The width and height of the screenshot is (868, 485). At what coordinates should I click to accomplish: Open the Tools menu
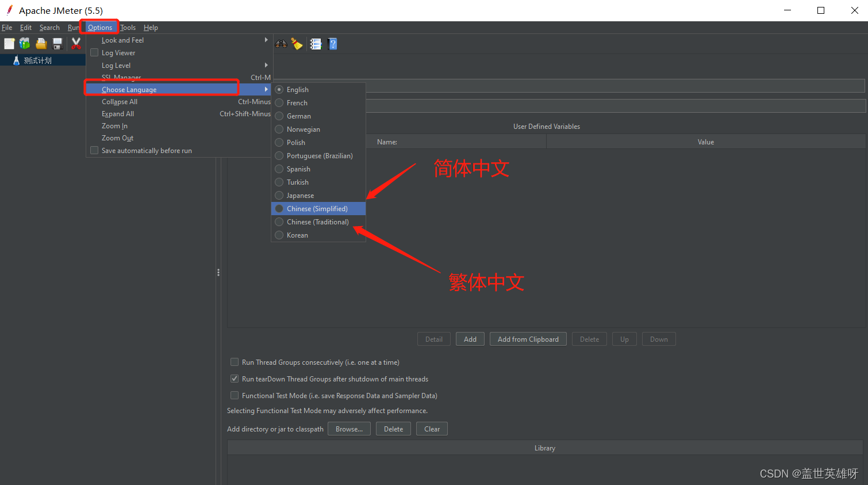128,27
